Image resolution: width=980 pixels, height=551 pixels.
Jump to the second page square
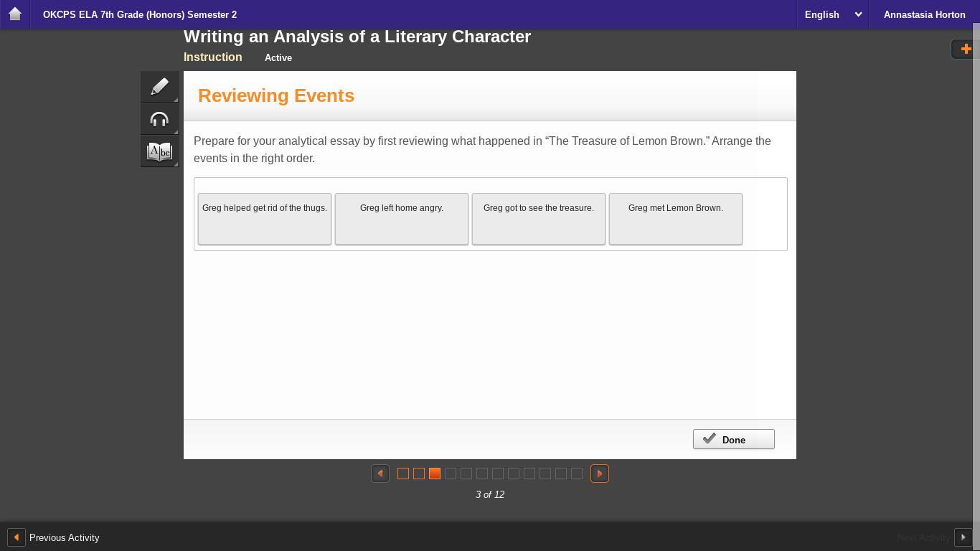click(x=419, y=474)
